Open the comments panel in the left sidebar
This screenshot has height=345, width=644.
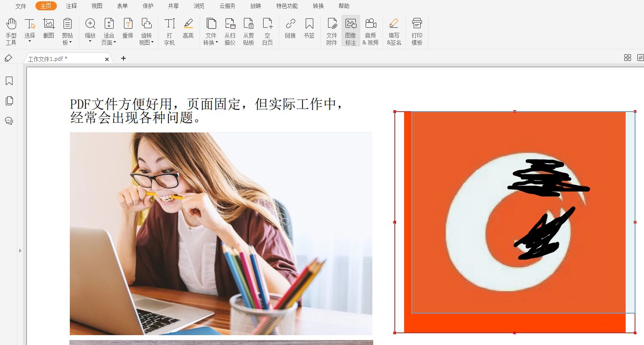9,121
